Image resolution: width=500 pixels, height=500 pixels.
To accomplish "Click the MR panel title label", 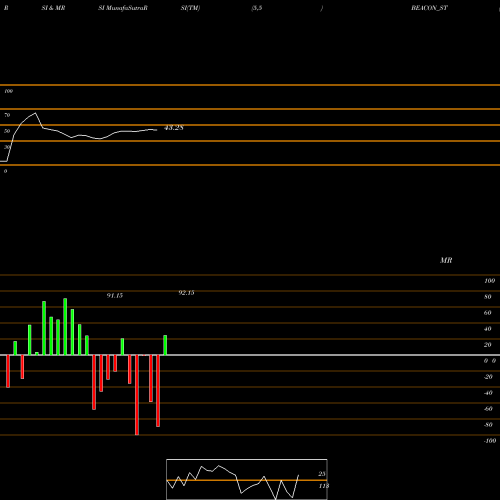I will point(446,260).
